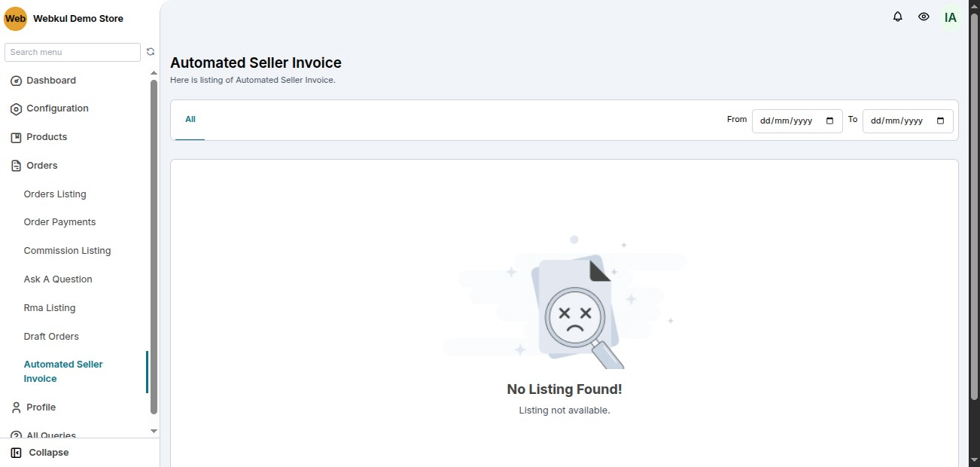Click the Here is listing of subtitle

pos(253,80)
